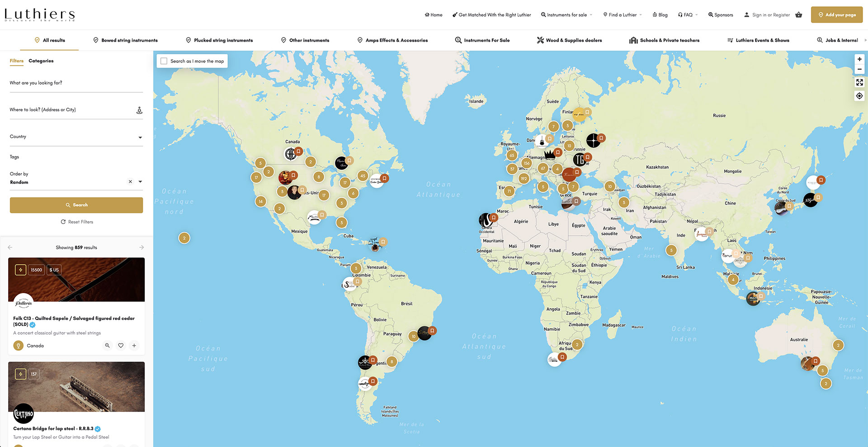Open Wood & Supplies dealers tab
Viewport: 868px width, 447px height.
tap(569, 40)
